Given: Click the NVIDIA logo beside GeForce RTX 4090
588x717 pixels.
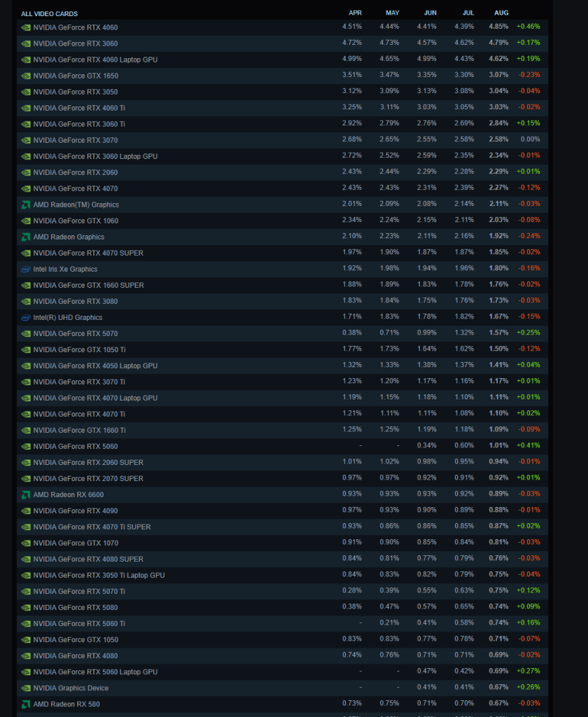Looking at the screenshot, I should coord(26,510).
